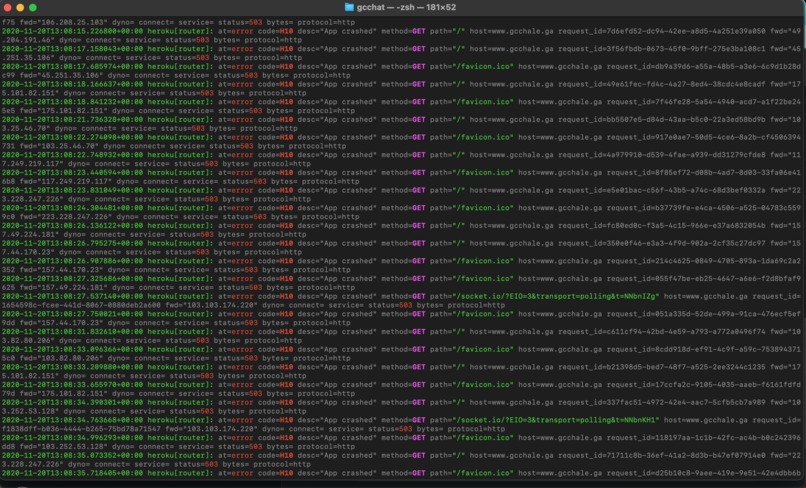This screenshot has width=806, height=488.
Task: Click timestamp 2020-11-20T13:08:22.748932+00:00
Action: click(72, 155)
